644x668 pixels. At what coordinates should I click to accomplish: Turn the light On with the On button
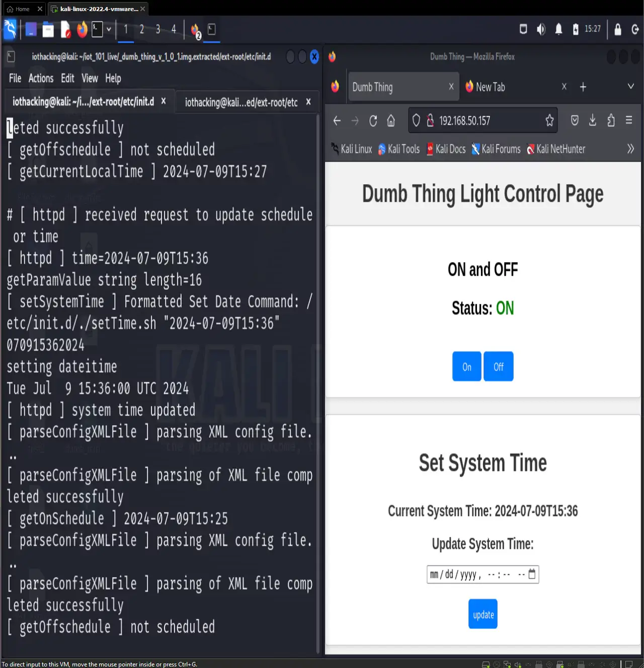click(466, 366)
